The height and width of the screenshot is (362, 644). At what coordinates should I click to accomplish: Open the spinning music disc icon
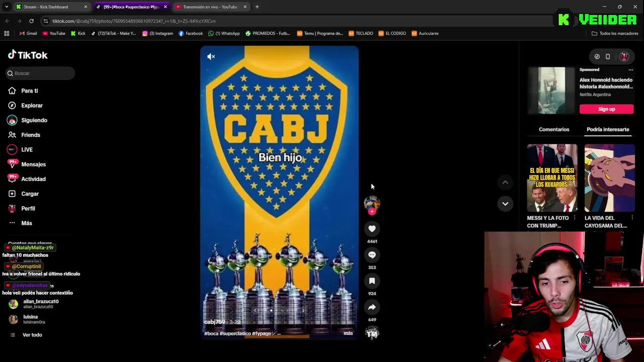[x=372, y=333]
